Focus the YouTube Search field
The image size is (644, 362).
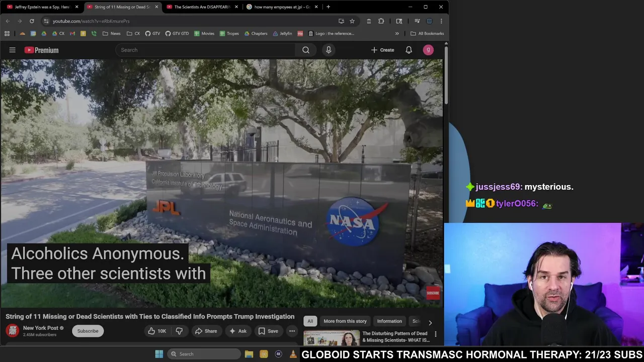pos(205,50)
